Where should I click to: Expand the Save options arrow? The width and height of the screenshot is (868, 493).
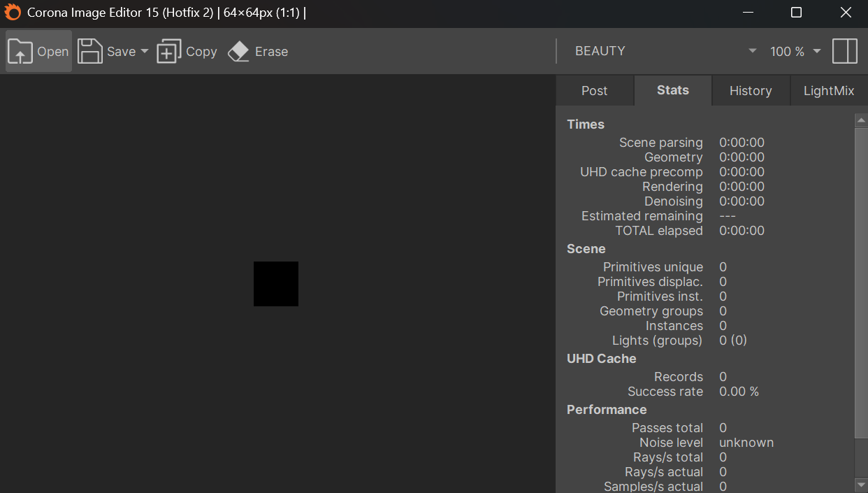coord(145,51)
